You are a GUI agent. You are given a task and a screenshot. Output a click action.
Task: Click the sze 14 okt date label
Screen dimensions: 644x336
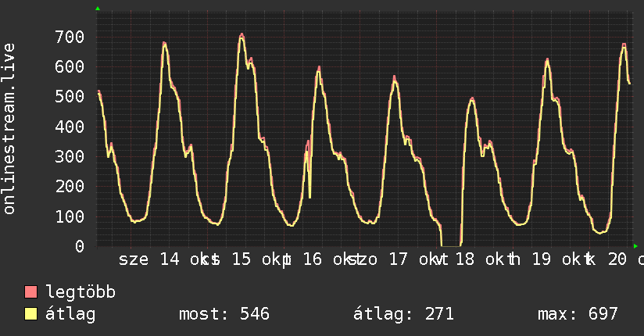(165, 259)
